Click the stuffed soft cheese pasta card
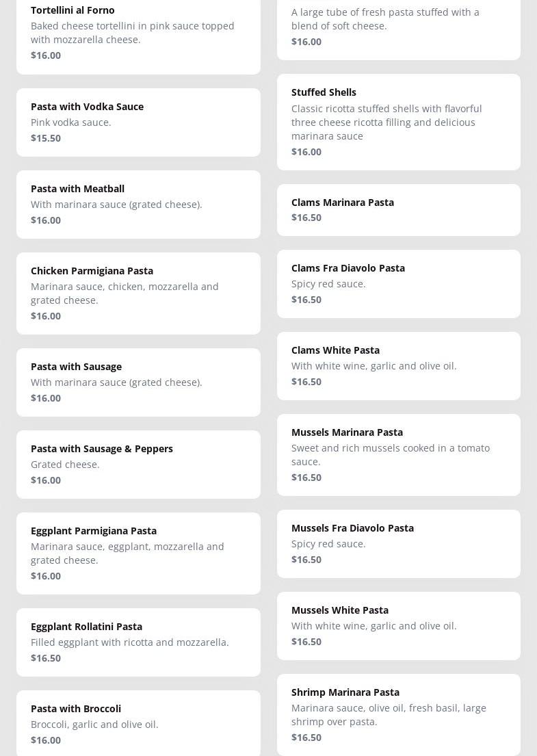537x756 pixels. point(398,26)
